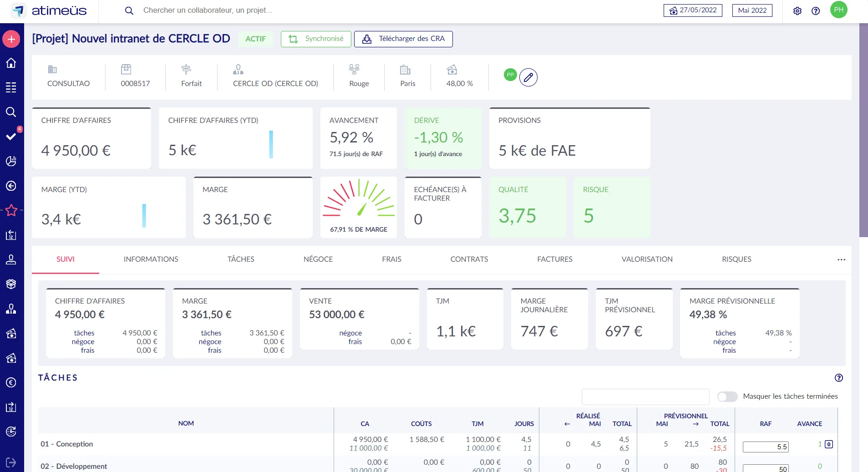Select the SUIVI tab
This screenshot has width=868, height=472.
click(x=66, y=259)
